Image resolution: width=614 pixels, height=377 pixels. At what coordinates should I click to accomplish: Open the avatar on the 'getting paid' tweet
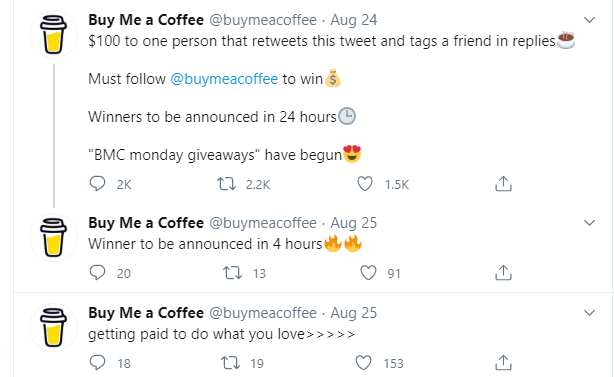(54, 327)
